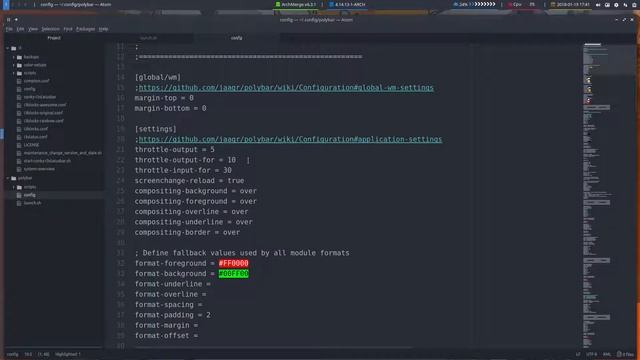Open i3blocks-awesome.conf file
The width and height of the screenshot is (640, 360).
point(45,105)
